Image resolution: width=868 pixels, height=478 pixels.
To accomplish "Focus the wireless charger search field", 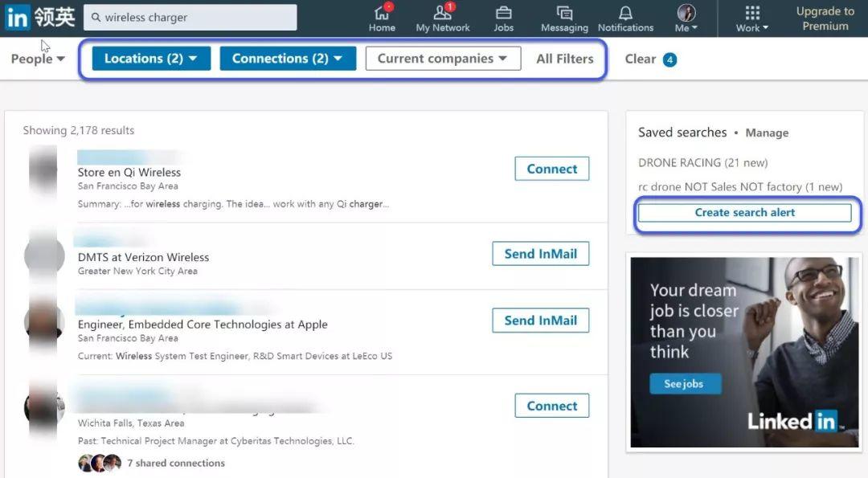I will [x=190, y=17].
